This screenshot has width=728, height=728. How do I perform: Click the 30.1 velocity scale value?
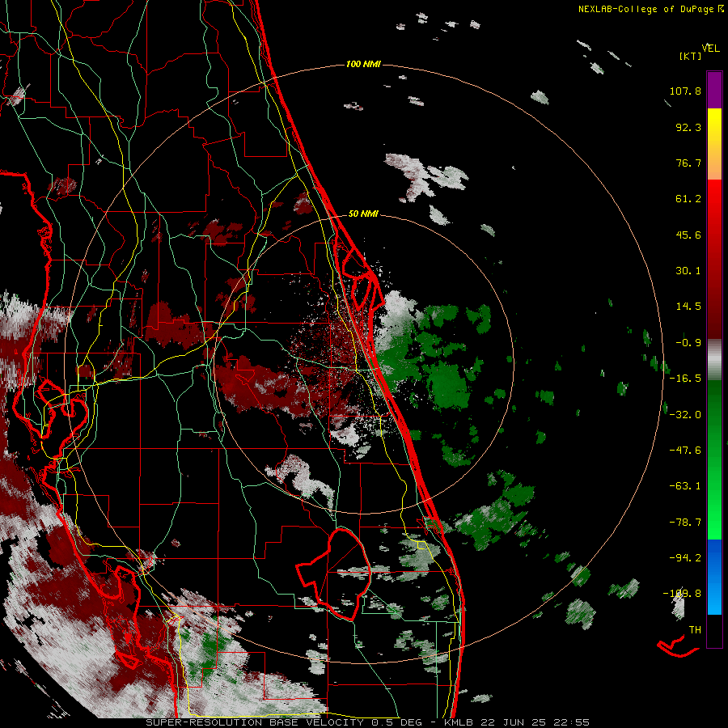(688, 271)
